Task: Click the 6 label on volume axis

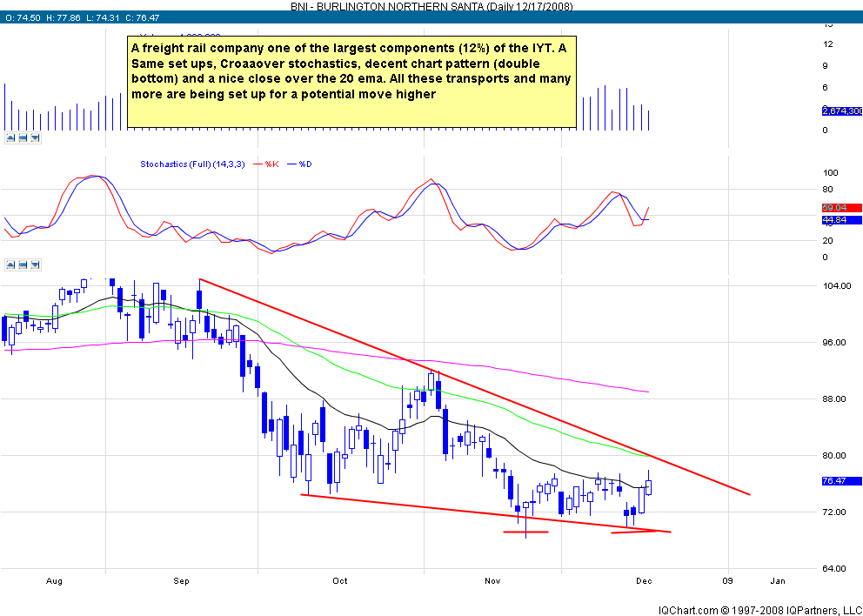Action: [x=825, y=88]
